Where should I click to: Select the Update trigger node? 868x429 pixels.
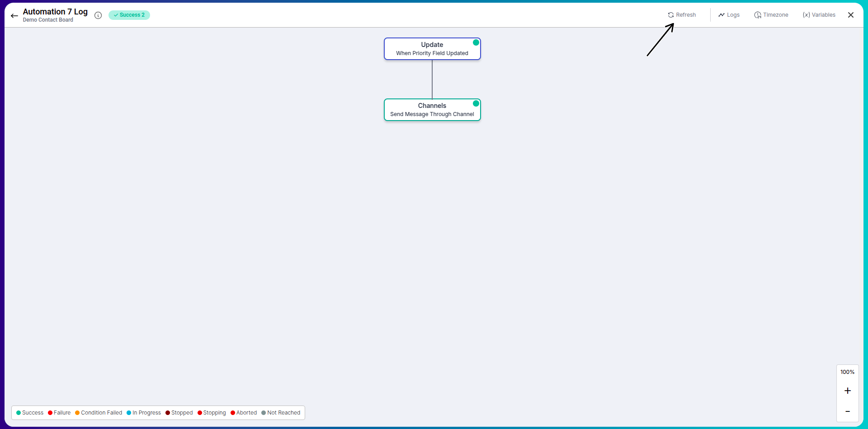(x=432, y=49)
